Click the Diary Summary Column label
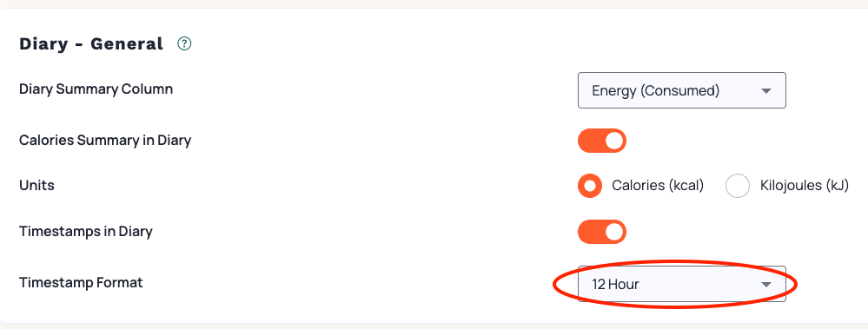868x329 pixels. tap(96, 89)
